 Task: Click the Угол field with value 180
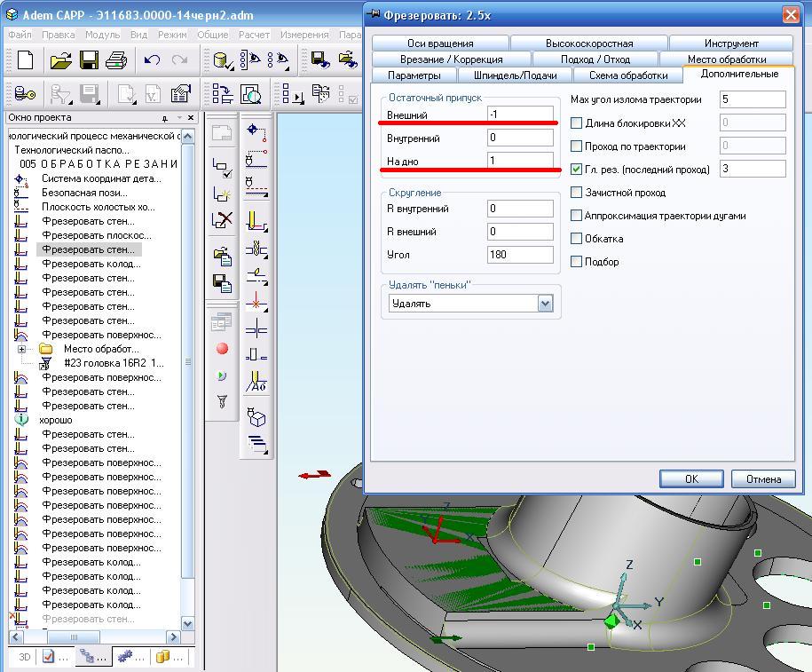click(x=520, y=255)
